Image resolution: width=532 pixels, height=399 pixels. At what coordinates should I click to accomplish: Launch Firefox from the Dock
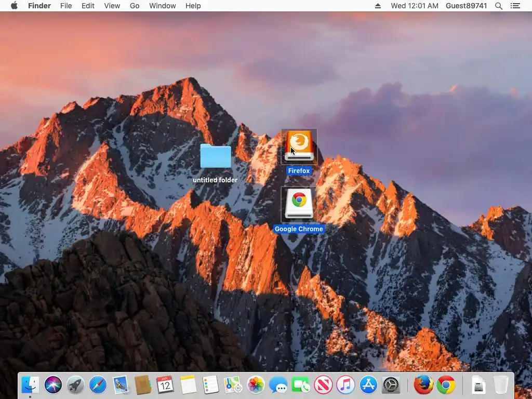[423, 385]
